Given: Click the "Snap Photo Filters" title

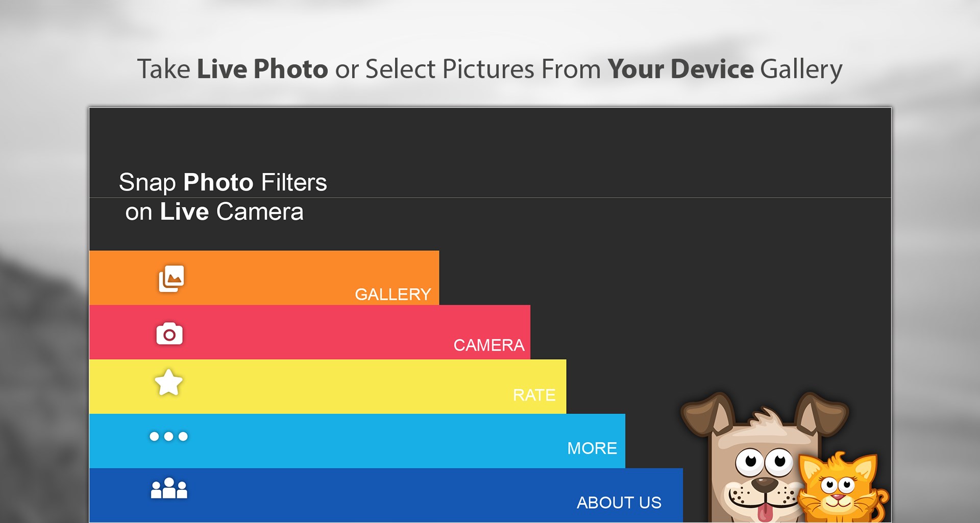Looking at the screenshot, I should [223, 182].
